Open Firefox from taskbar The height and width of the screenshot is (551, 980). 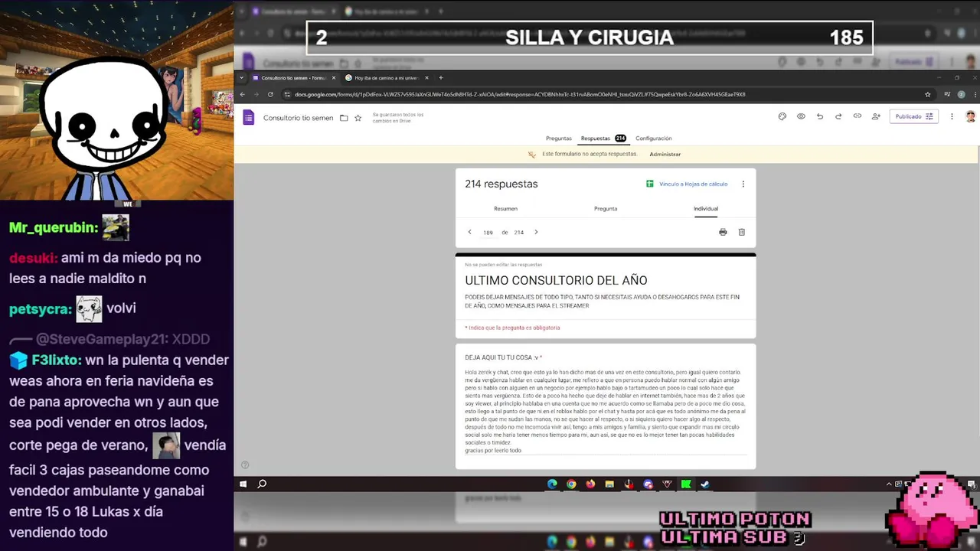590,484
